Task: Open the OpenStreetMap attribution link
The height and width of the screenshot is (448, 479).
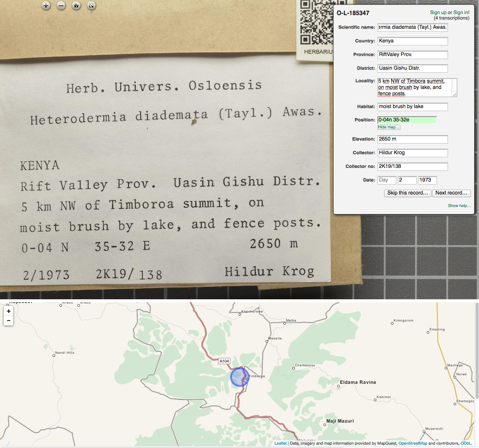Action: [413, 443]
